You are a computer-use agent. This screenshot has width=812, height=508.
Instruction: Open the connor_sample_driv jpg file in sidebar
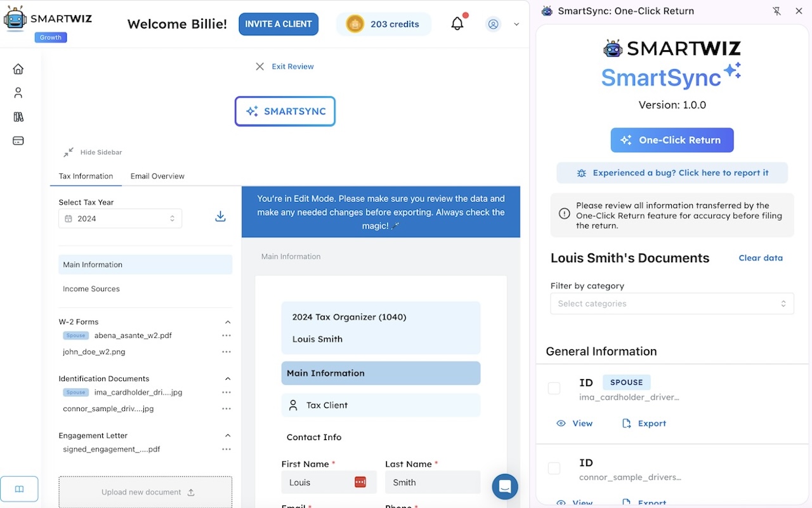pyautogui.click(x=108, y=409)
